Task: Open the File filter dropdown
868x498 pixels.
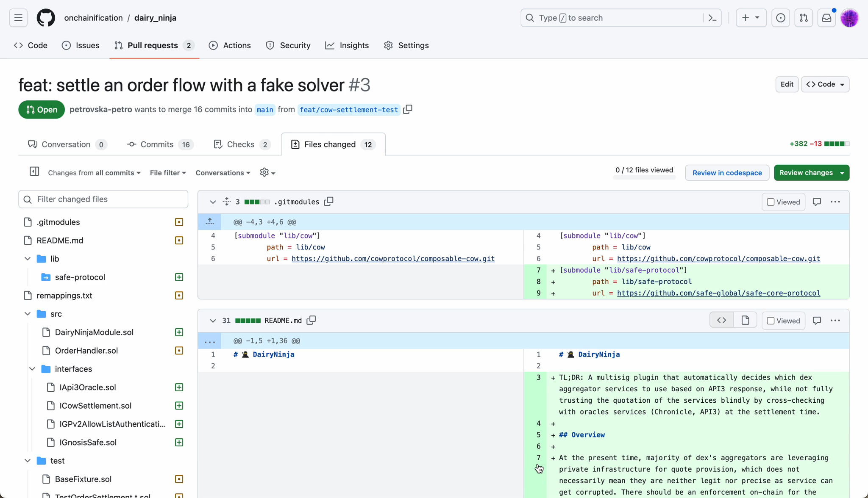Action: (168, 173)
